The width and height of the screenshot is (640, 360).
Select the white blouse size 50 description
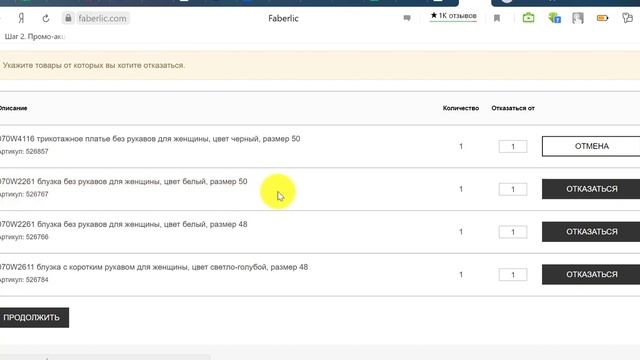[x=124, y=181]
